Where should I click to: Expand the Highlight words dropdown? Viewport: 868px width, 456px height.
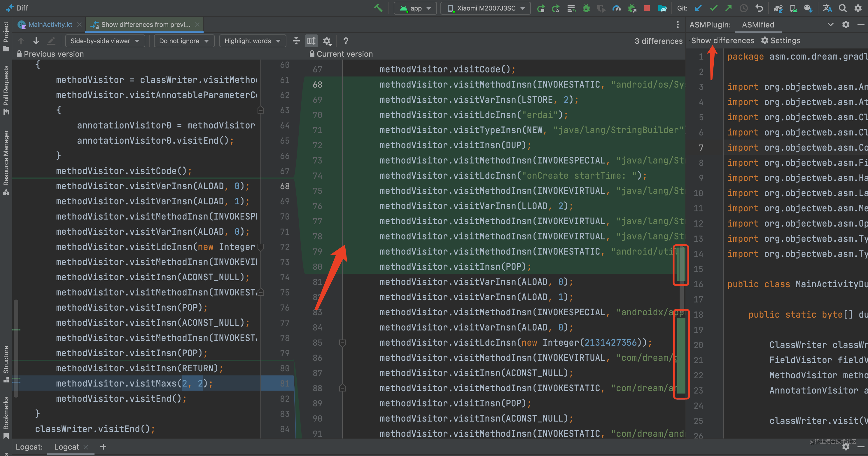tap(252, 41)
